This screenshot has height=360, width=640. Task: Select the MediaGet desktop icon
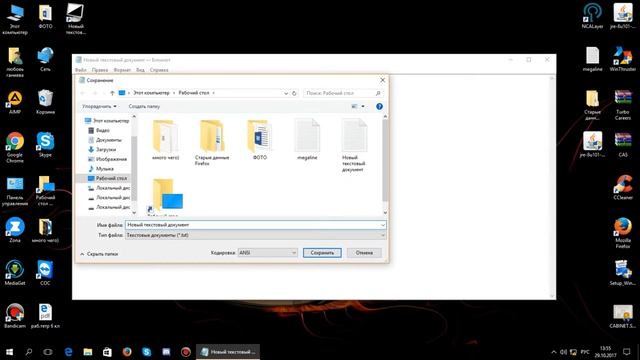coord(15,273)
